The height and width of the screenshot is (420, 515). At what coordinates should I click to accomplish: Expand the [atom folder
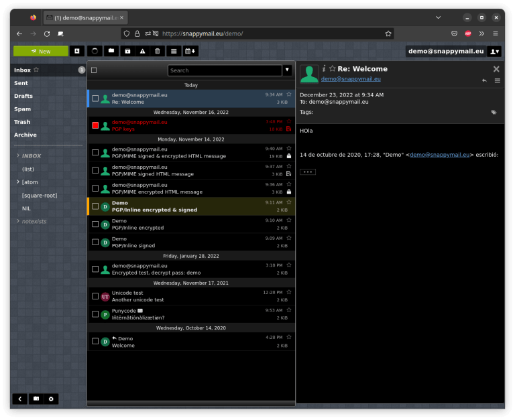click(17, 182)
